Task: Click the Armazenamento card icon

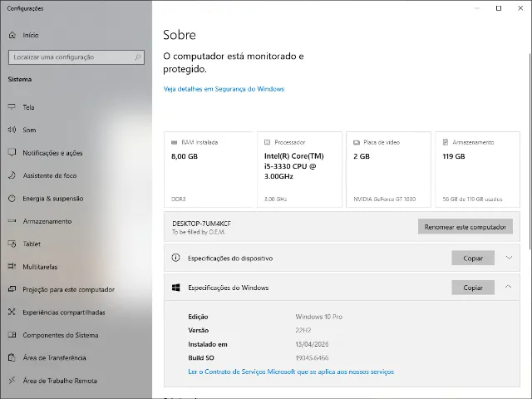Action: [446, 142]
